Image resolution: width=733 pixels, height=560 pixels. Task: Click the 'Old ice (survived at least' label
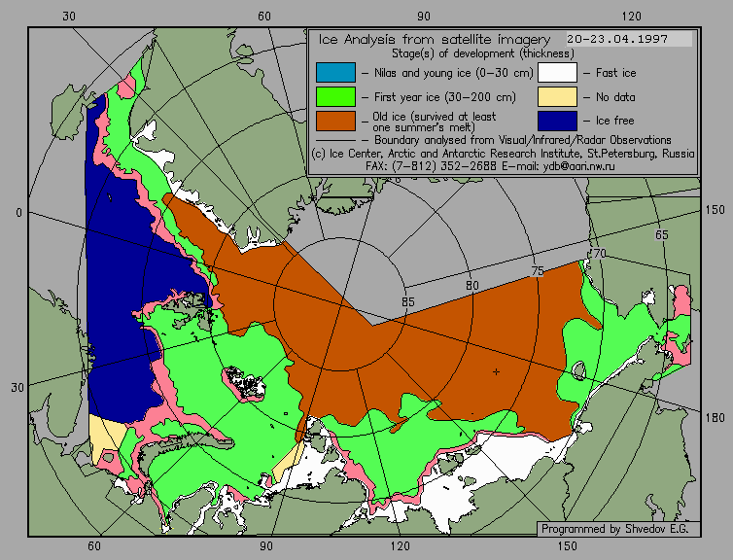[x=435, y=117]
